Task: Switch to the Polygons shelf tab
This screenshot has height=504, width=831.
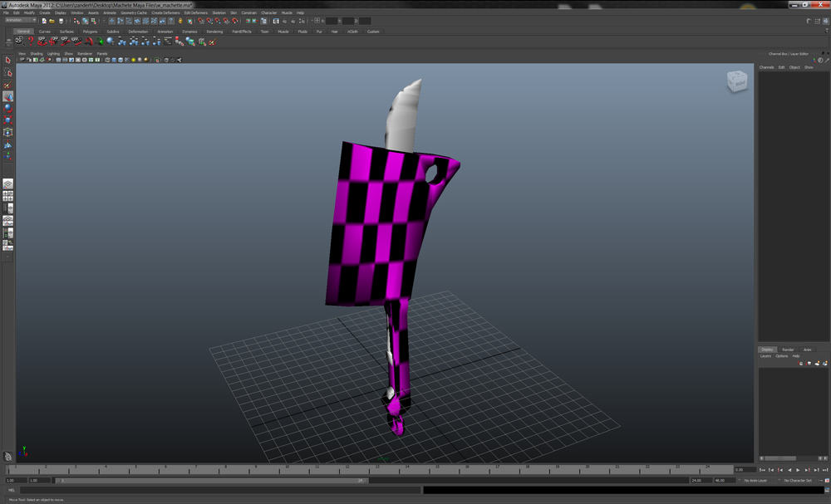Action: click(90, 32)
